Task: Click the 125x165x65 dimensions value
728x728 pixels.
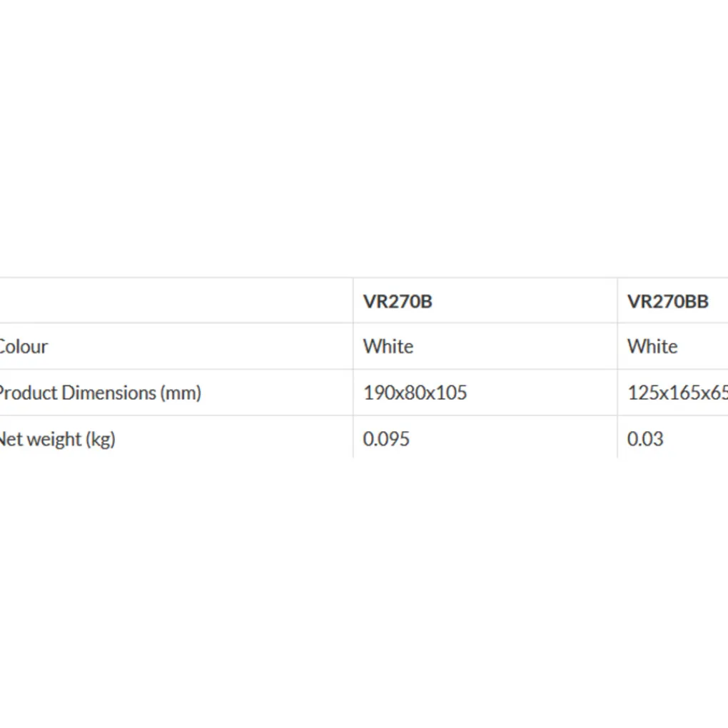Action: pyautogui.click(x=677, y=393)
